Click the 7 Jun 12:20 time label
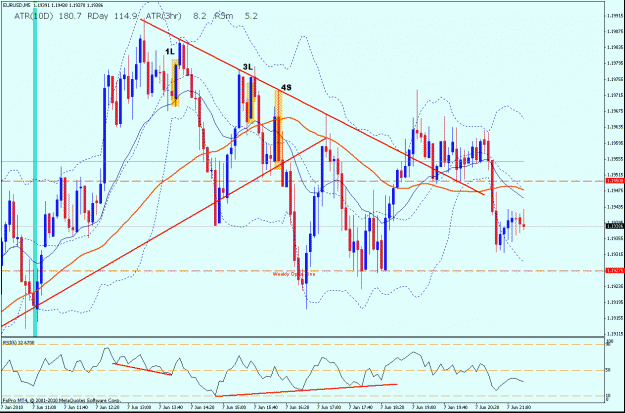 pyautogui.click(x=108, y=408)
